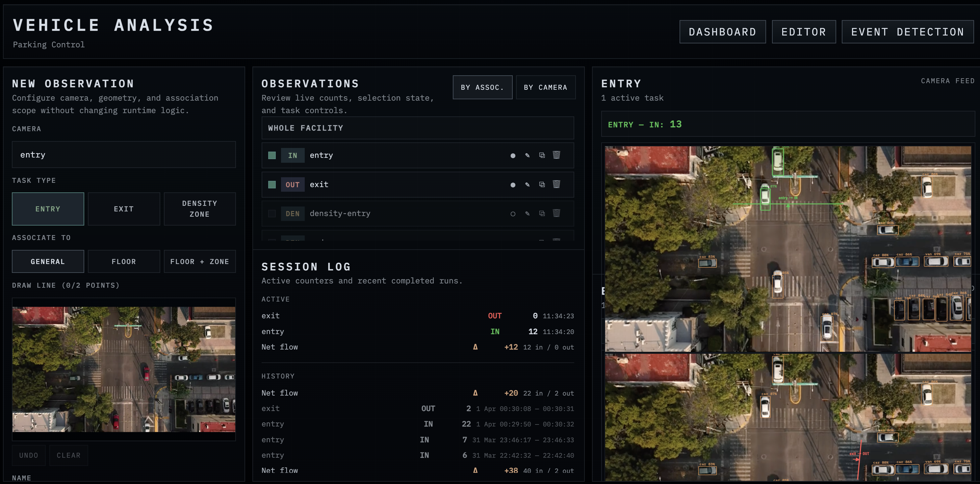This screenshot has width=980, height=484.
Task: Delete the density-entry observation with trash icon
Action: pyautogui.click(x=556, y=214)
